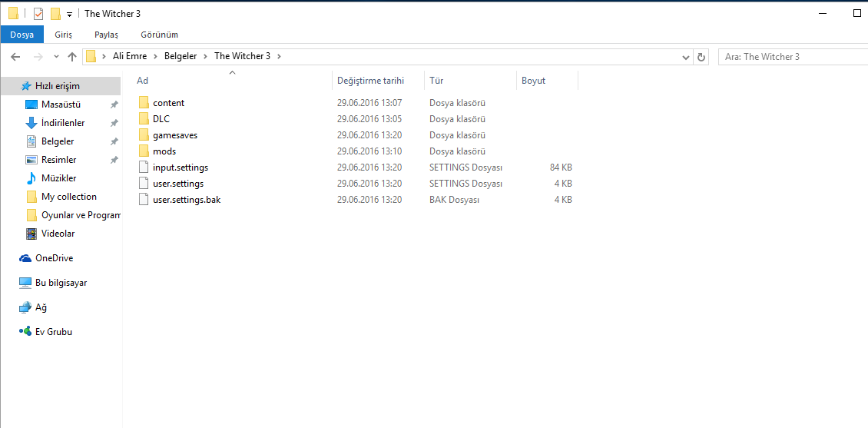This screenshot has width=868, height=428.
Task: Switch to the Paylaş ribbon tab
Action: click(106, 35)
